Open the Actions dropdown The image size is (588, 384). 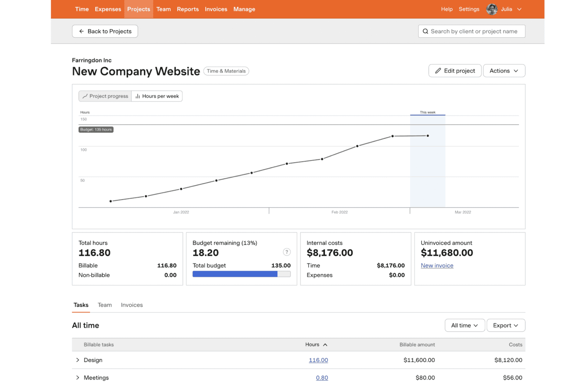(504, 71)
